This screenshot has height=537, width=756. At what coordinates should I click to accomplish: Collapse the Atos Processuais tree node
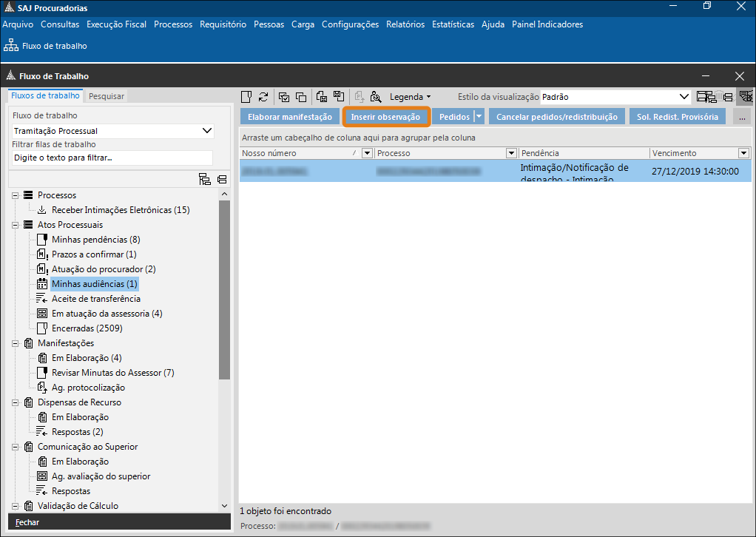point(16,225)
